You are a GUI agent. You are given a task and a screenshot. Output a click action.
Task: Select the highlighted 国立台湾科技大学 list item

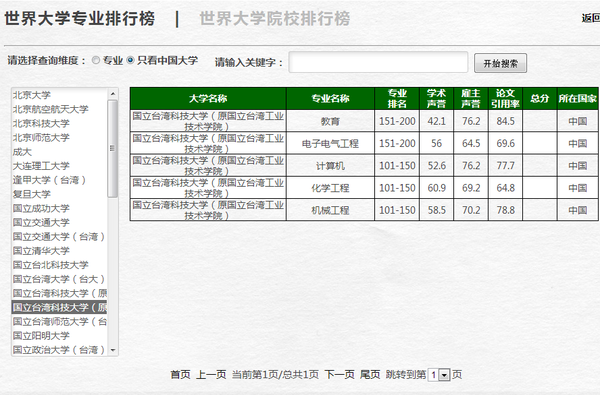coord(60,307)
